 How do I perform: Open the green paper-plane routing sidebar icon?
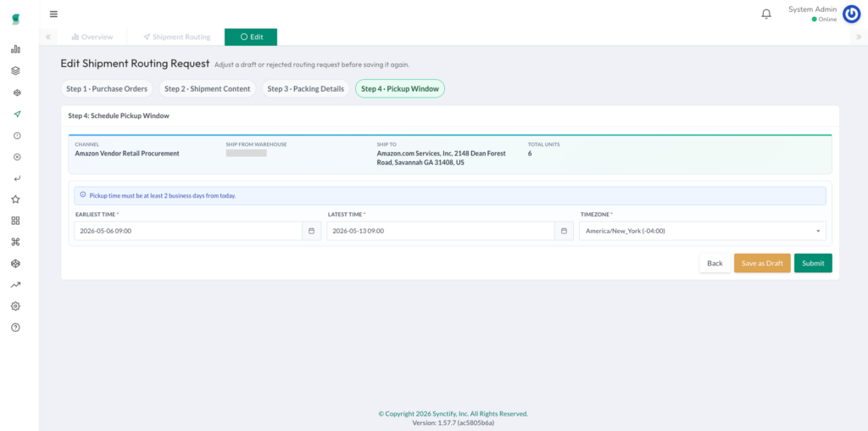17,115
